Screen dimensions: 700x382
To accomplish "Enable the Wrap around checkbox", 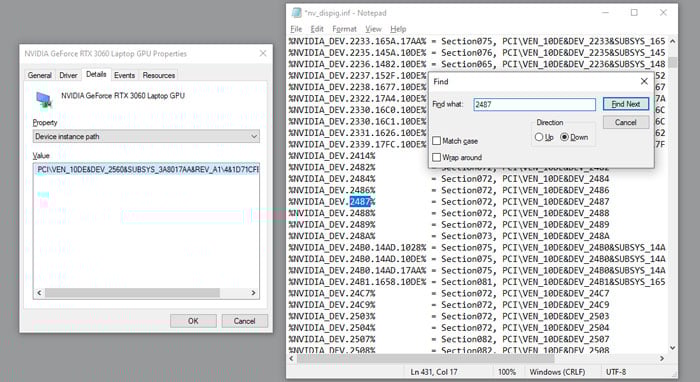I will click(437, 157).
